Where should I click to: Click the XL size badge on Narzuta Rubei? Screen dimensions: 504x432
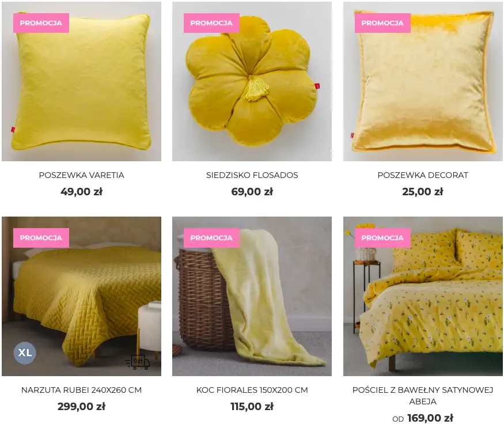(x=25, y=353)
